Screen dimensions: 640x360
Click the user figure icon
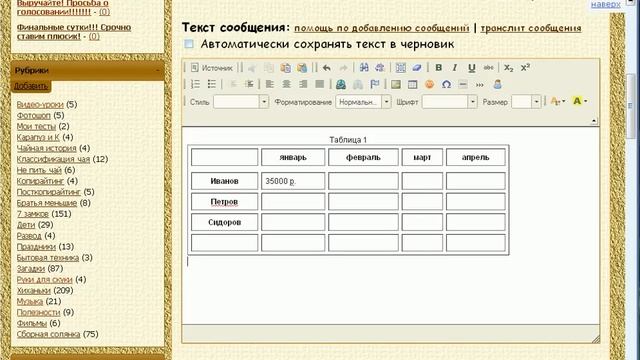[497, 84]
